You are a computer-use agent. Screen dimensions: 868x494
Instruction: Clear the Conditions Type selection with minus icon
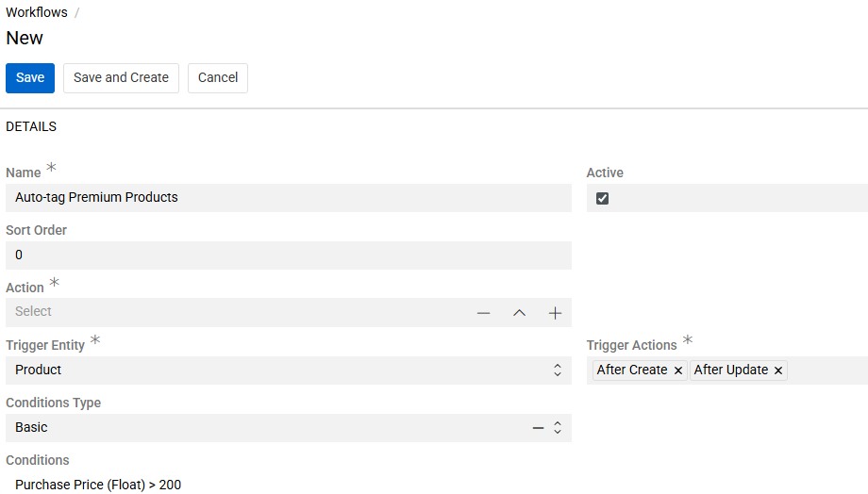pos(538,428)
